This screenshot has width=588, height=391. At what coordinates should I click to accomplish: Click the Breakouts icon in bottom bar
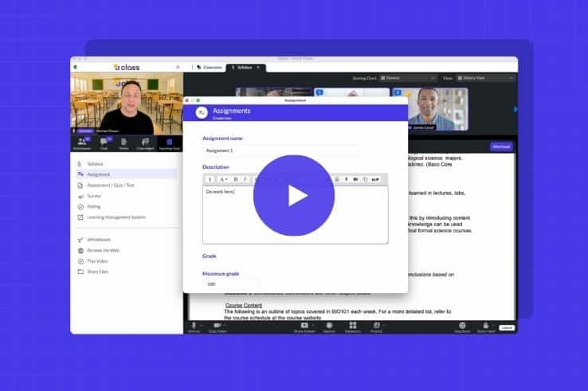[352, 326]
